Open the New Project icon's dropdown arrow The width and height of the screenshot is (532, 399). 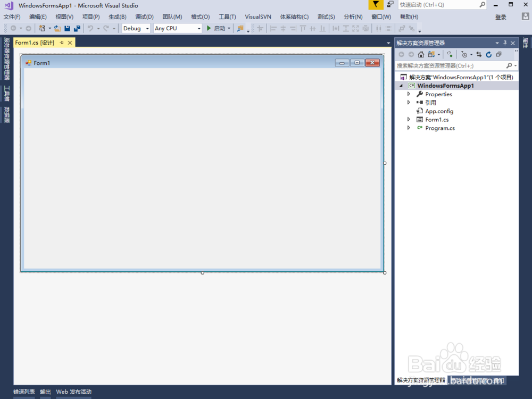49,29
